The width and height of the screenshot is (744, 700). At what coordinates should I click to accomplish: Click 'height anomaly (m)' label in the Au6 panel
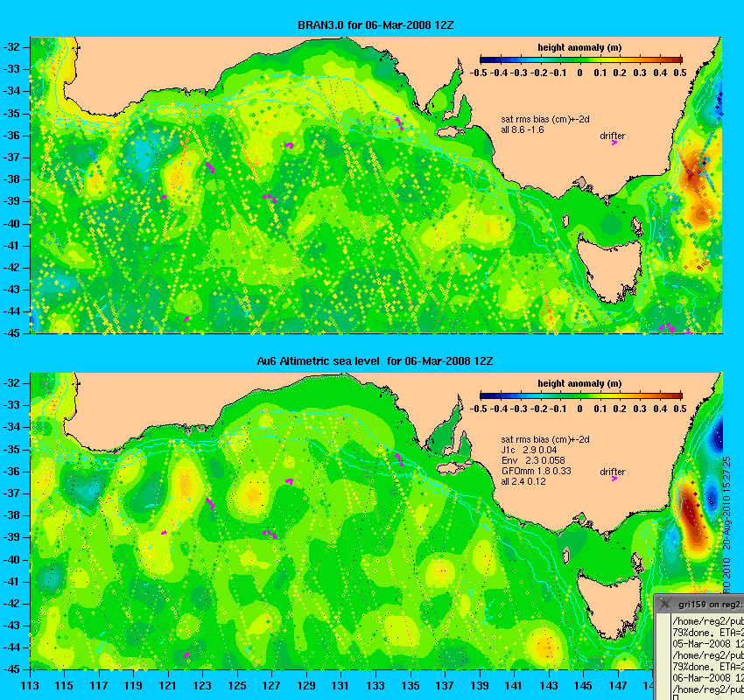coord(579,383)
